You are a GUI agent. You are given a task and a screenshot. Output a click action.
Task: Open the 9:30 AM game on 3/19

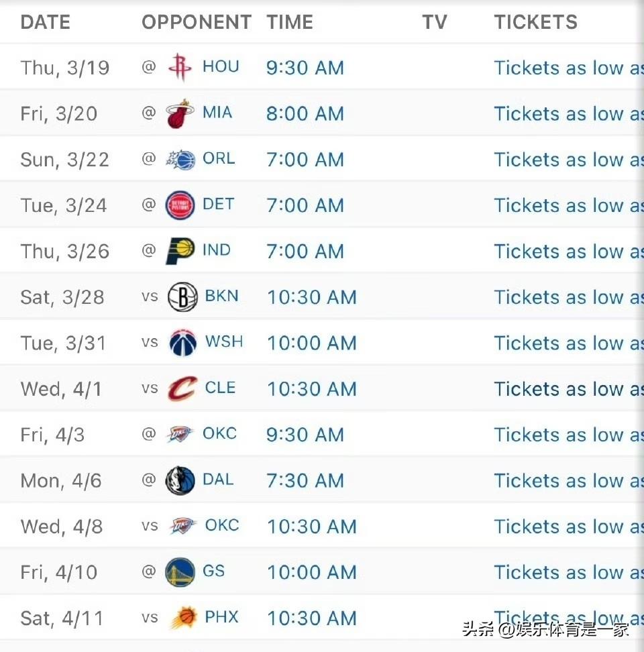coord(305,68)
